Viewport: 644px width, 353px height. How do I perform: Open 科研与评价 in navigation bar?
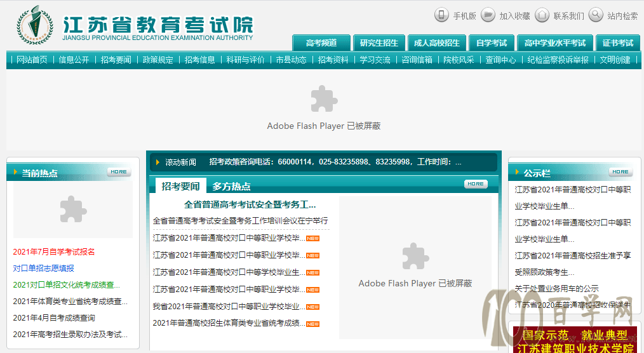tap(246, 60)
